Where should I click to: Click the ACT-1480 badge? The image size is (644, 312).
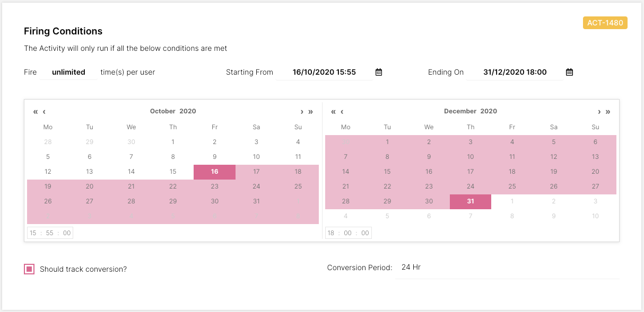click(605, 23)
